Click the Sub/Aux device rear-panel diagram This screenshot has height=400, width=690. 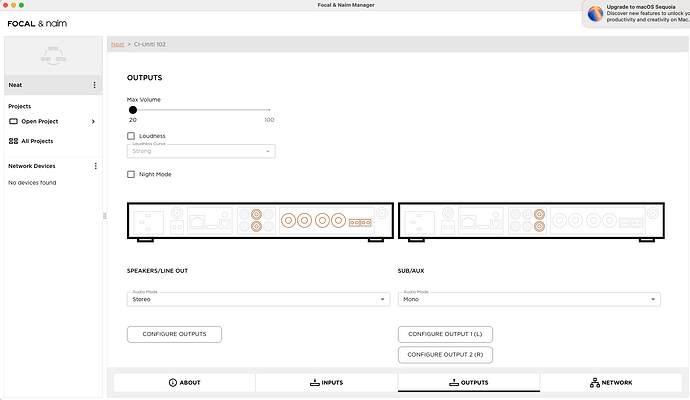pos(531,222)
